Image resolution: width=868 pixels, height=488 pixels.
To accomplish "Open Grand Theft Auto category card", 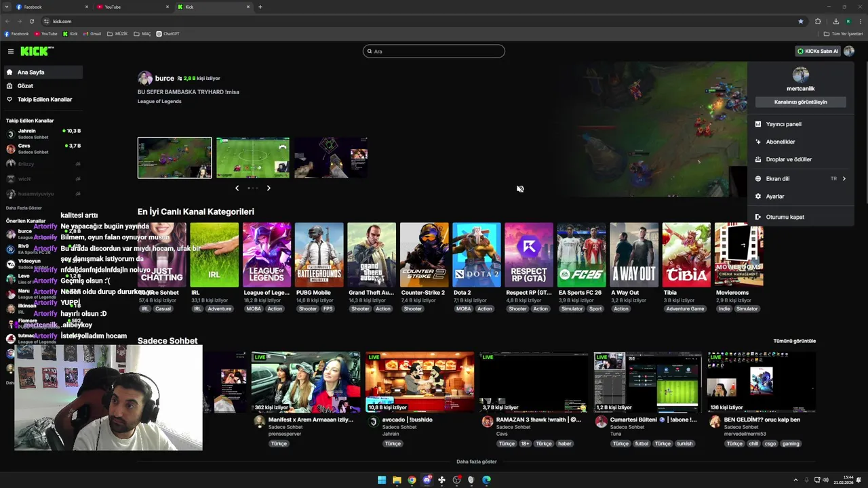I will [372, 255].
